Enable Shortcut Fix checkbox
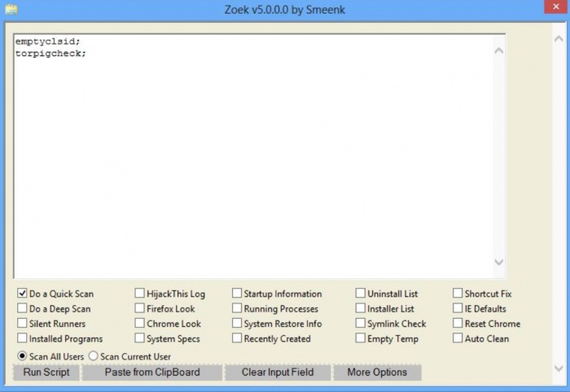Screen dimensions: 570x392 point(458,293)
